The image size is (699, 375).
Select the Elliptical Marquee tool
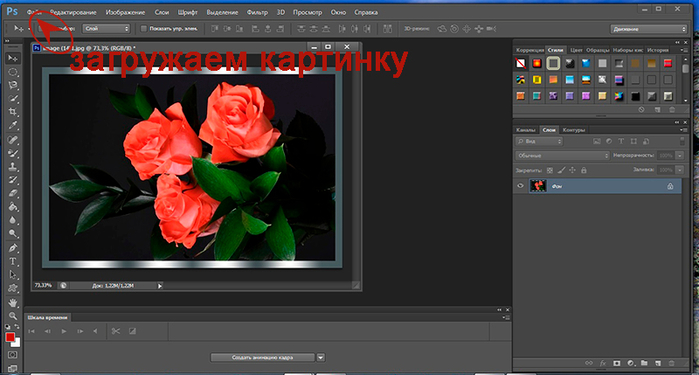click(x=12, y=72)
